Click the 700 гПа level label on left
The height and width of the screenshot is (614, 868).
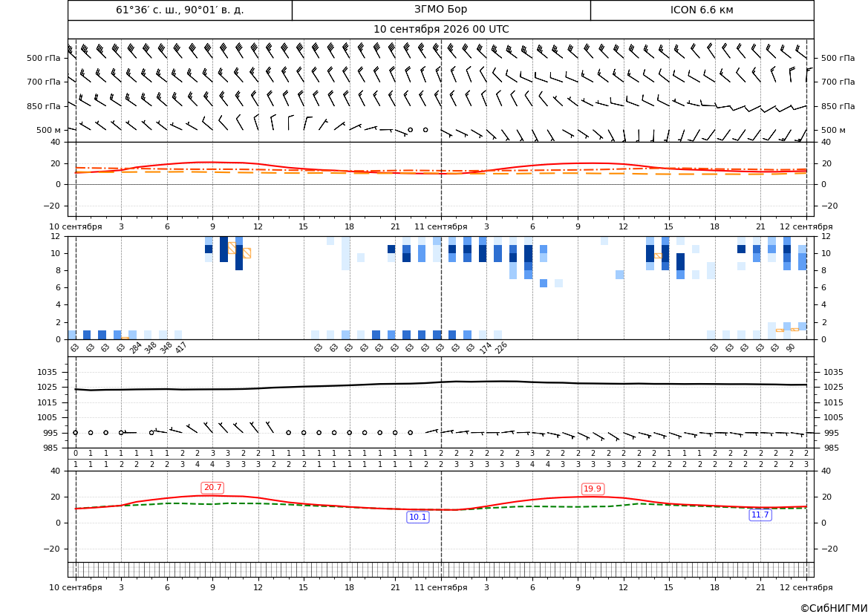[44, 82]
